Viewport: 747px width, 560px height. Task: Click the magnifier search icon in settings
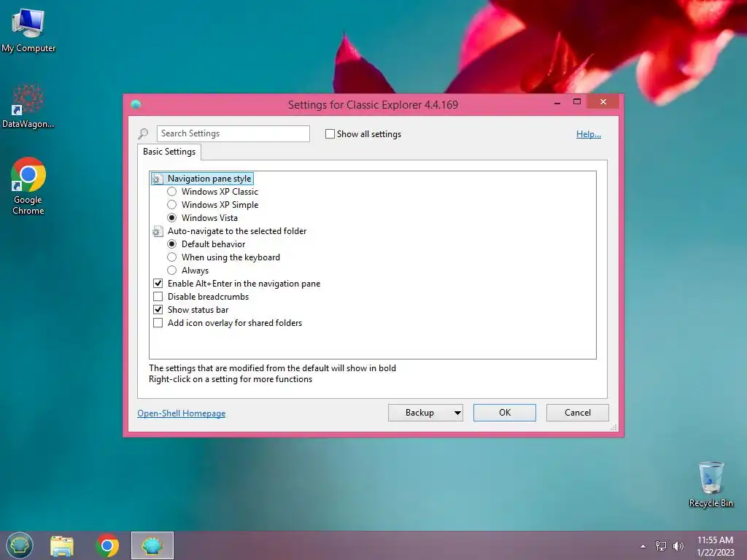point(143,134)
